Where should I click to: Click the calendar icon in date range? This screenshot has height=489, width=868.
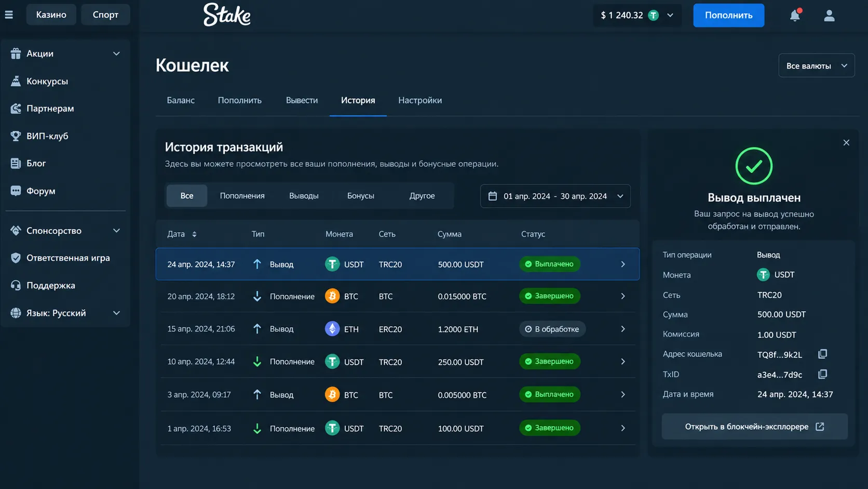pyautogui.click(x=493, y=196)
